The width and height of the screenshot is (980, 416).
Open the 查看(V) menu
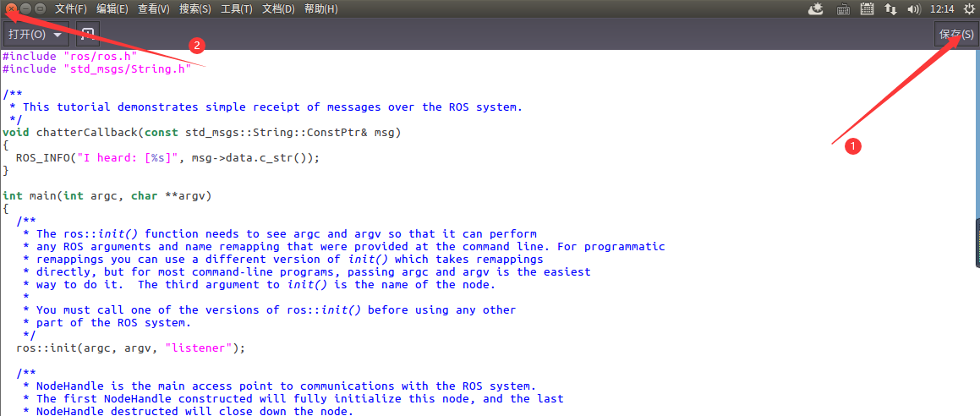[x=154, y=8]
